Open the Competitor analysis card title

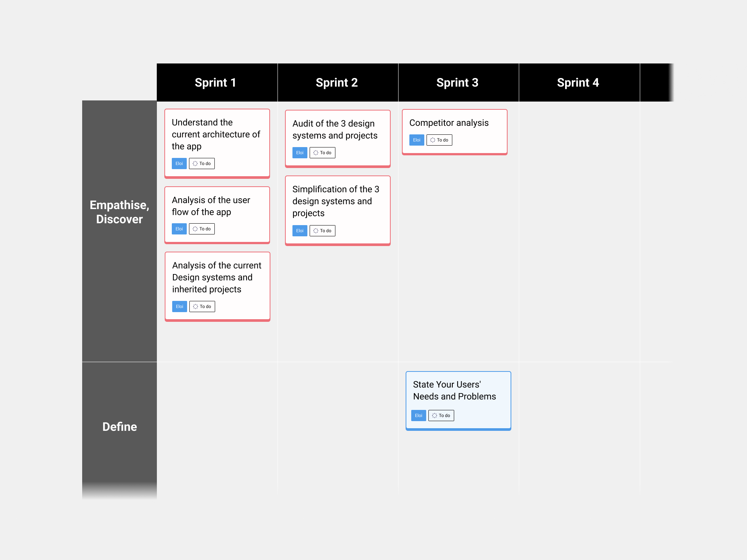click(449, 123)
